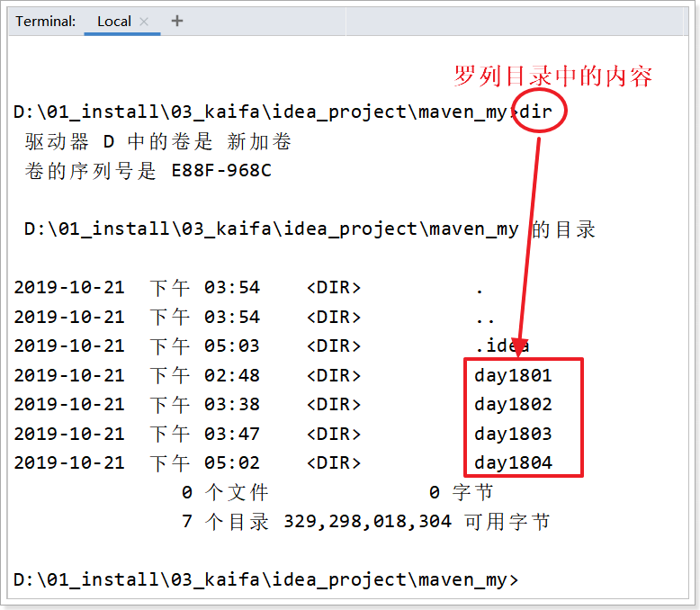Viewport: 700px width, 610px height.
Task: Click the '7 个目录' directory count text
Action: (225, 522)
